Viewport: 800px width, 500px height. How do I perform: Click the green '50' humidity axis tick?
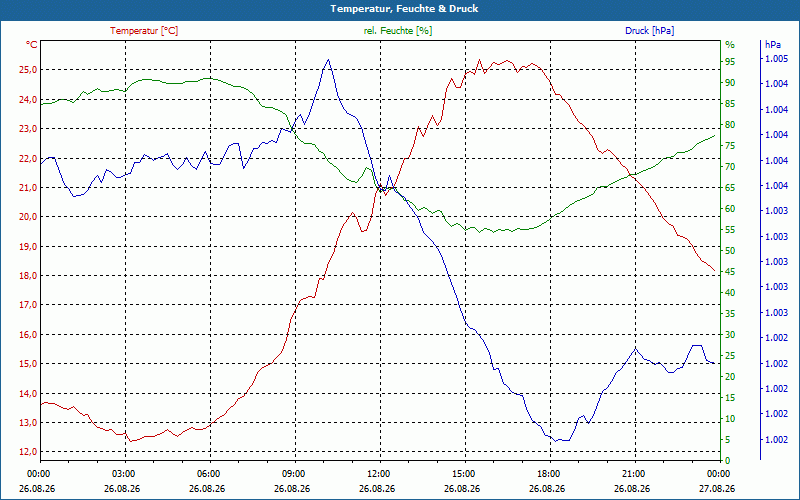tap(730, 251)
